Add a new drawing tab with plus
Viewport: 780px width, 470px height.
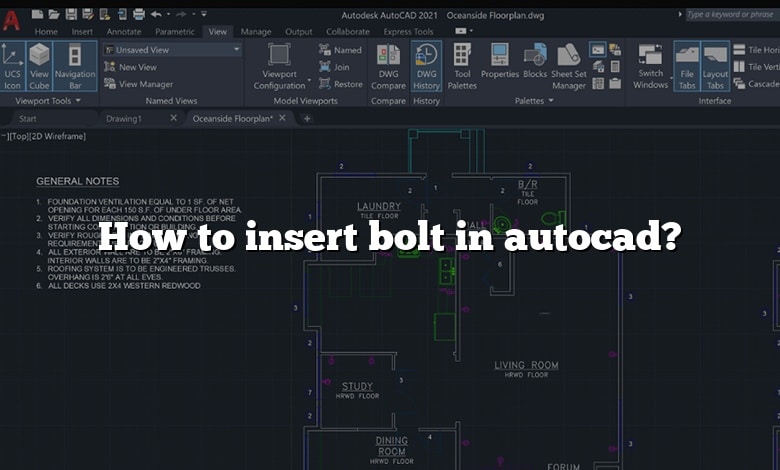click(x=307, y=118)
